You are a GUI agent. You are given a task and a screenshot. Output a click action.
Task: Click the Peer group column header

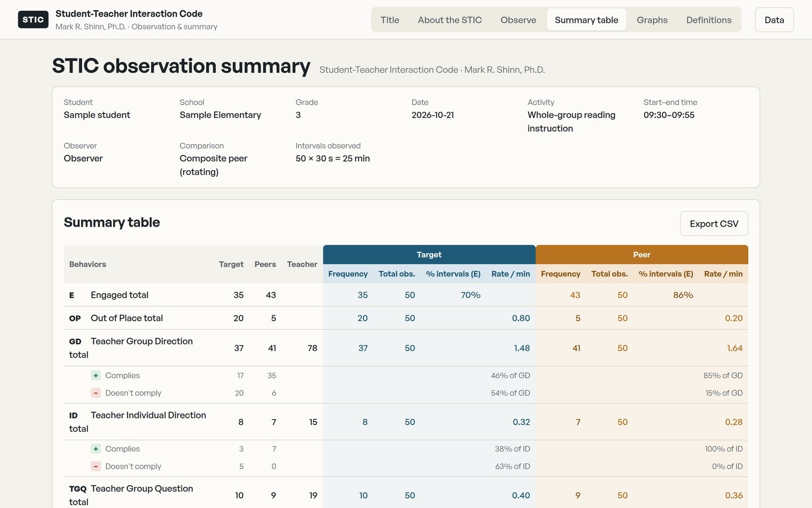(x=641, y=255)
